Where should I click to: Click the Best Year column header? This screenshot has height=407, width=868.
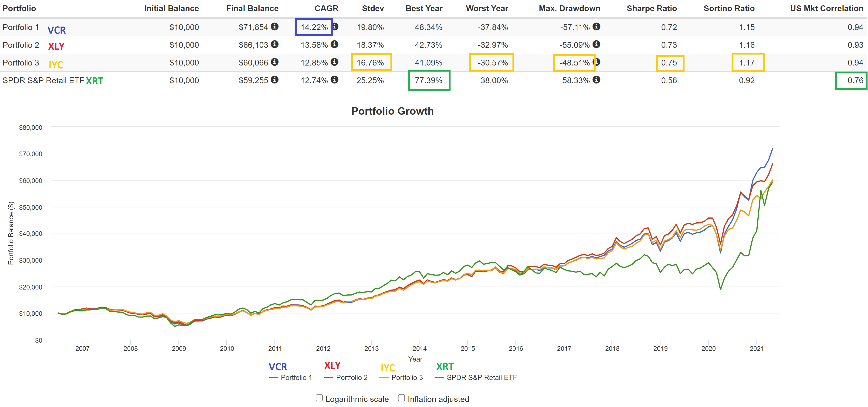tap(424, 8)
